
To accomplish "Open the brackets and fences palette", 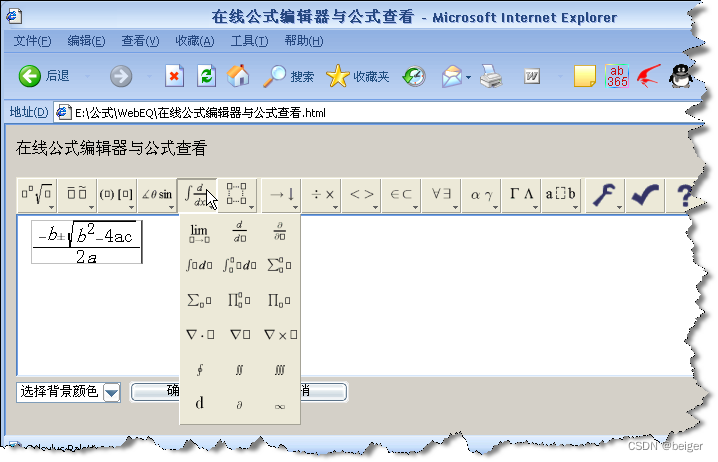I will (116, 195).
